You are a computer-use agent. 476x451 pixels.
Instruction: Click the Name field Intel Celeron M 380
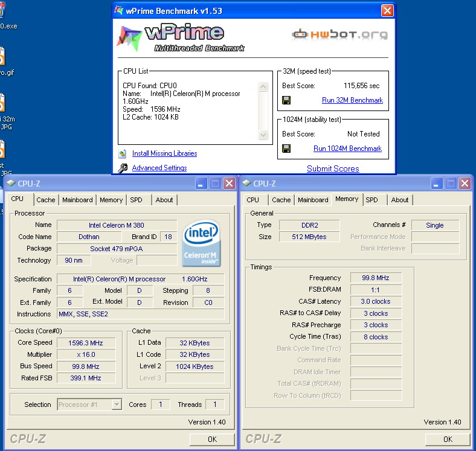point(117,225)
